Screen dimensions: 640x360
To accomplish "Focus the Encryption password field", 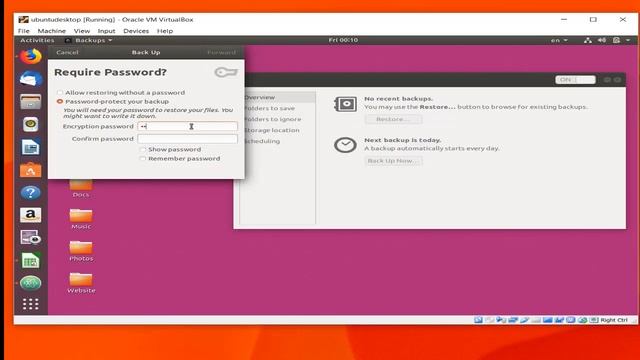I will [187, 126].
